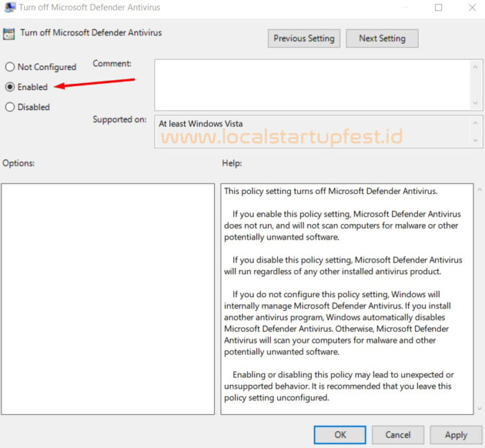
Task: Apply the policy changes
Action: coord(456,435)
